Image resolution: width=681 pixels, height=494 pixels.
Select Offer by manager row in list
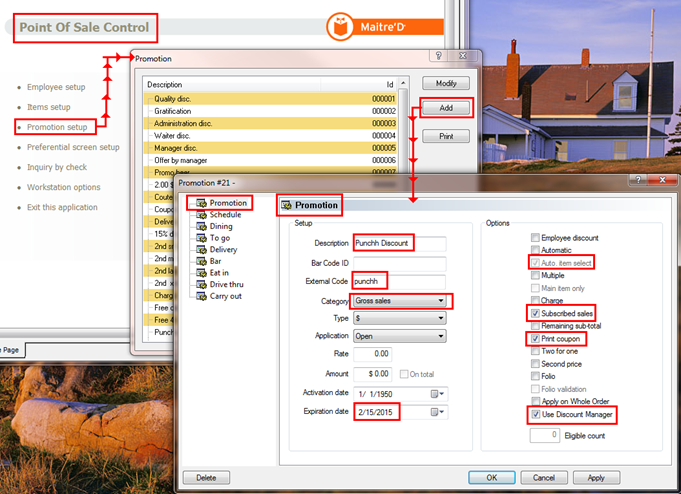pyautogui.click(x=271, y=160)
